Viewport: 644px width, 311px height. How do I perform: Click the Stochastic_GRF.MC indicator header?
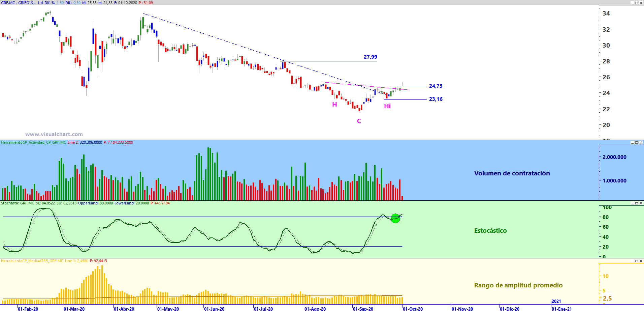[x=18, y=203]
